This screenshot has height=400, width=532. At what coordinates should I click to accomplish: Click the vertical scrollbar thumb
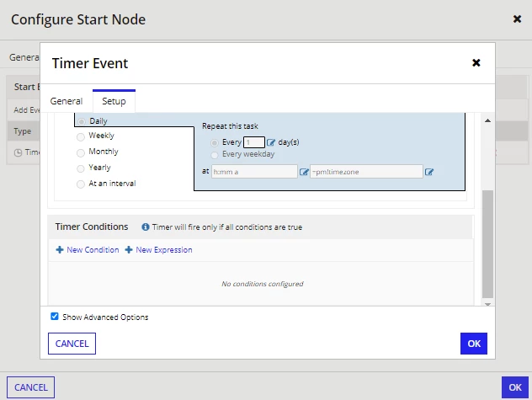[487, 244]
